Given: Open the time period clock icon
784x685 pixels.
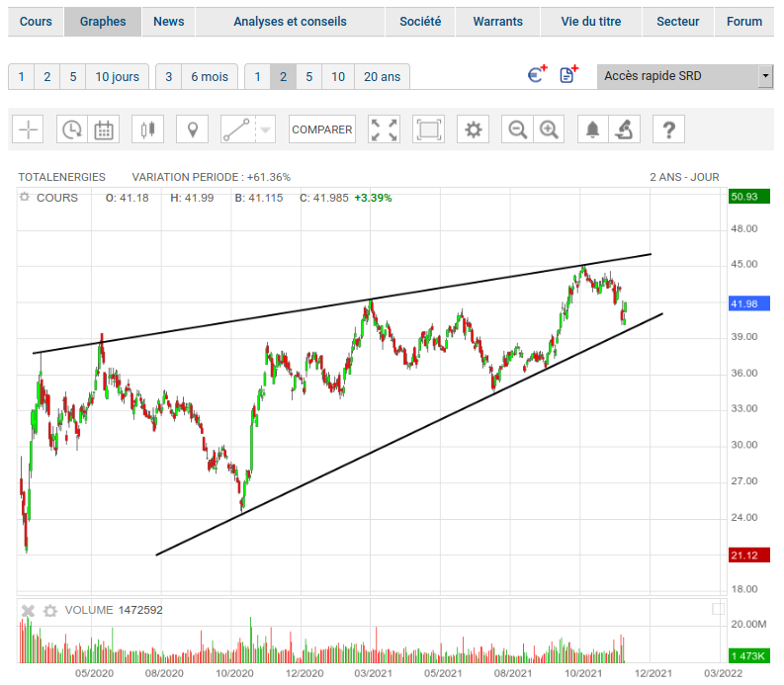Looking at the screenshot, I should 72,129.
